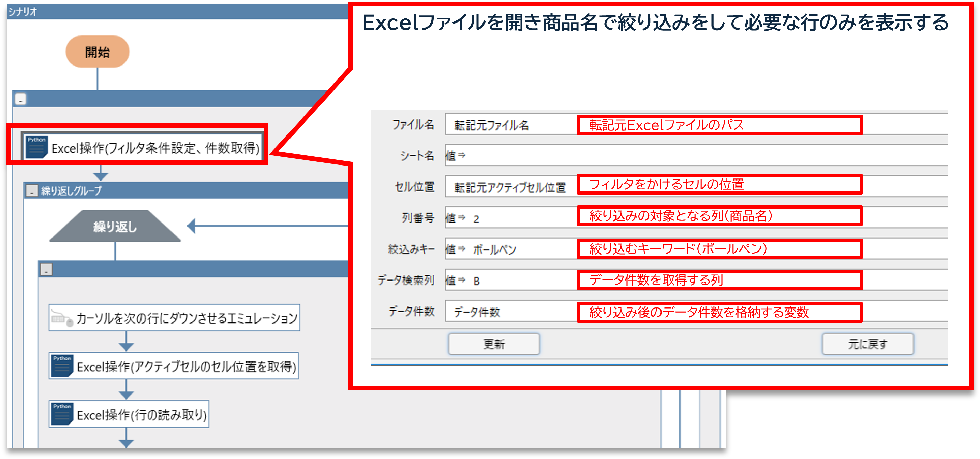The height and width of the screenshot is (459, 980).
Task: Click Python icon on active cell position node
Action: tap(62, 366)
